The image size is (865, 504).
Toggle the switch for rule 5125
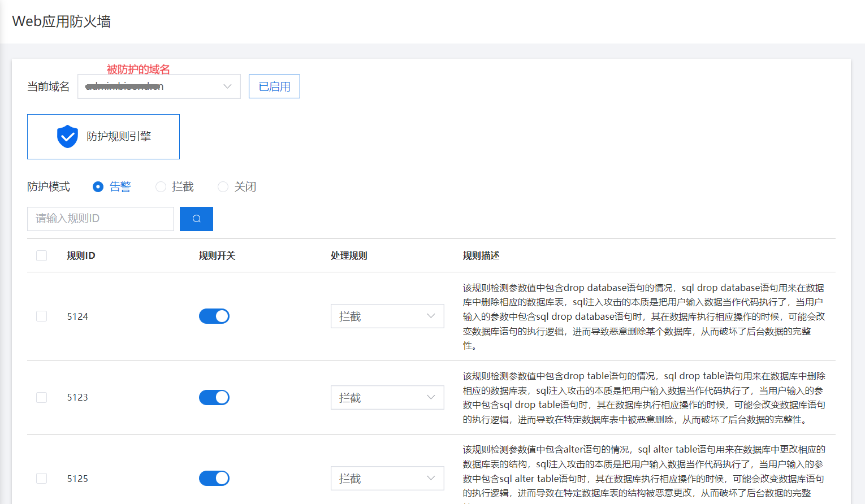point(214,479)
